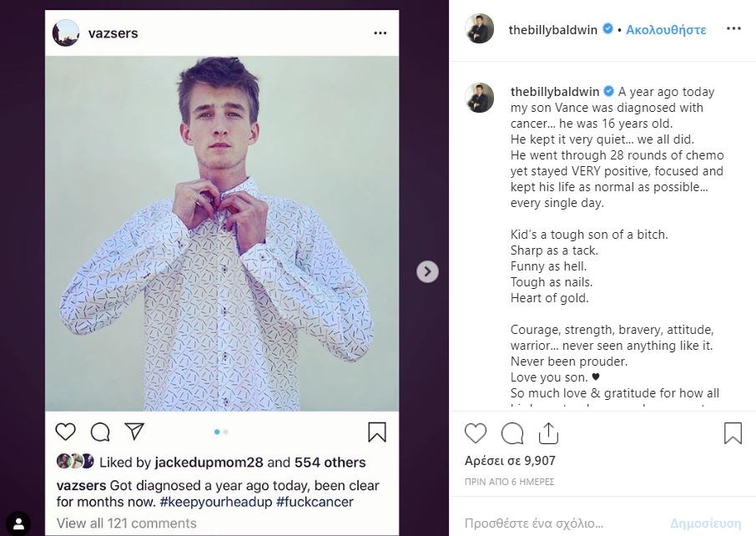View the likes count Αρέσει σε 9,907
The width and height of the screenshot is (756, 536).
(510, 460)
